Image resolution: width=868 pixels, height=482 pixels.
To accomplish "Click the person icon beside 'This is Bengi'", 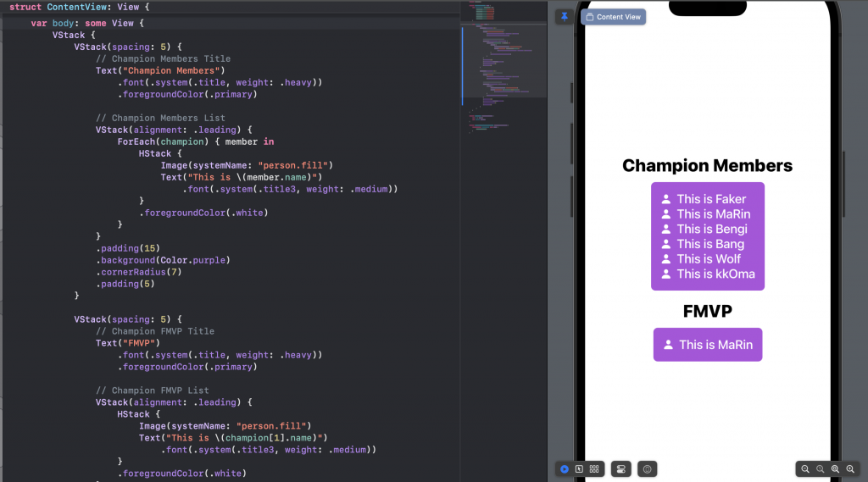I will coord(666,229).
